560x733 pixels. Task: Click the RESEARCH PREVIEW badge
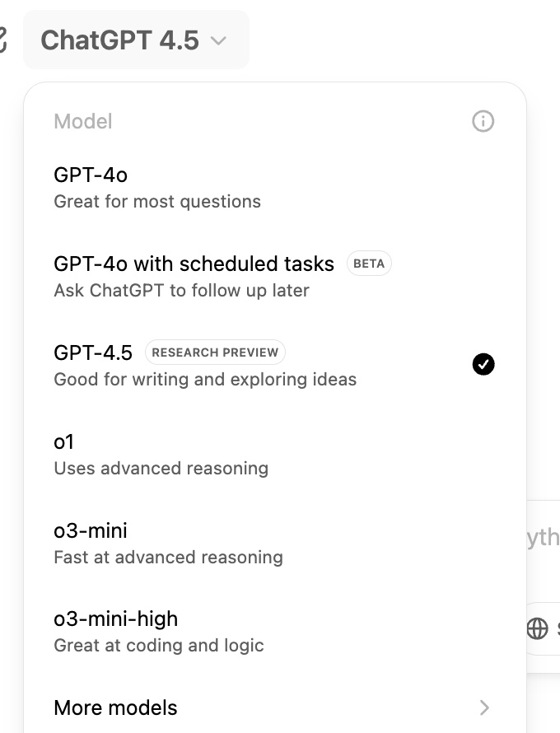coord(215,352)
